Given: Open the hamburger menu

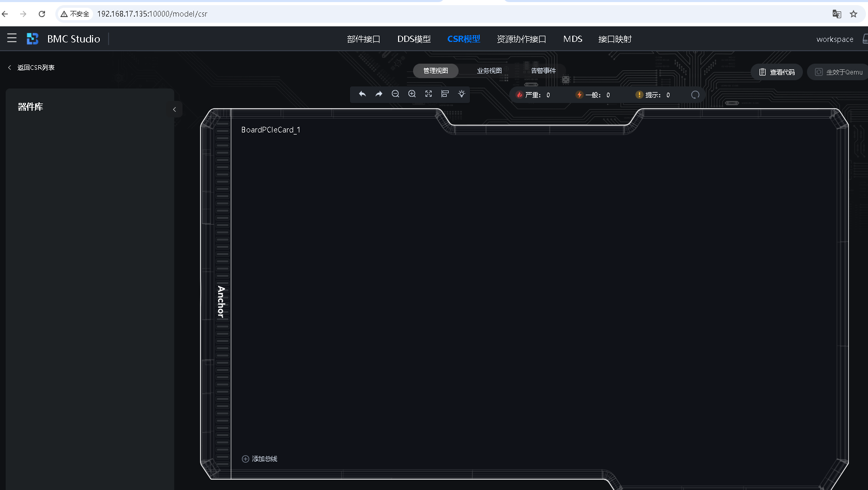Looking at the screenshot, I should pyautogui.click(x=12, y=38).
